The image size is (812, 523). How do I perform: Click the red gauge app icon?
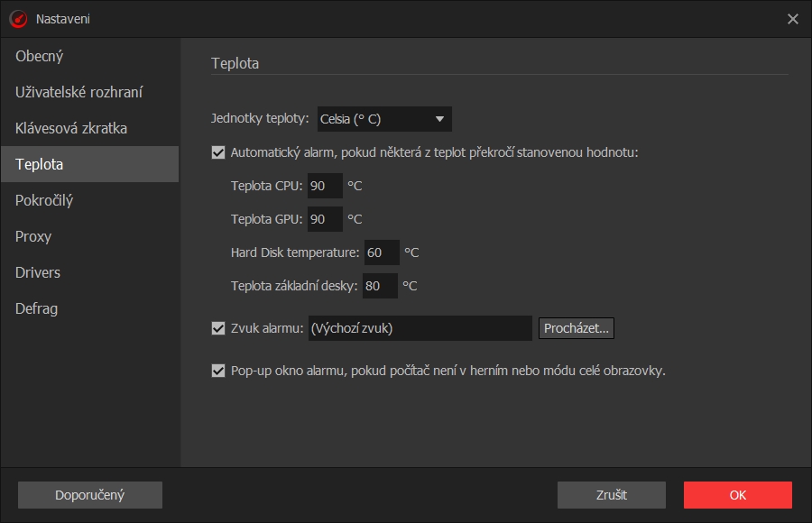click(x=18, y=19)
